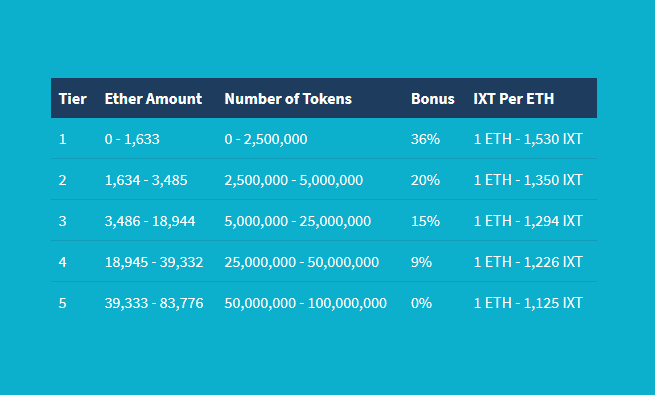The width and height of the screenshot is (655, 395).
Task: Click the 0 - 1,633 ether amount
Action: pyautogui.click(x=132, y=139)
